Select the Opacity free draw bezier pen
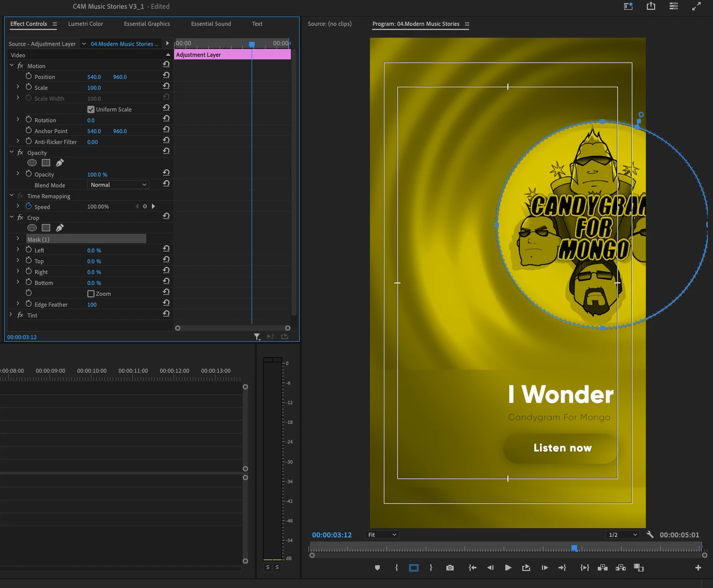Image resolution: width=713 pixels, height=588 pixels. (60, 163)
